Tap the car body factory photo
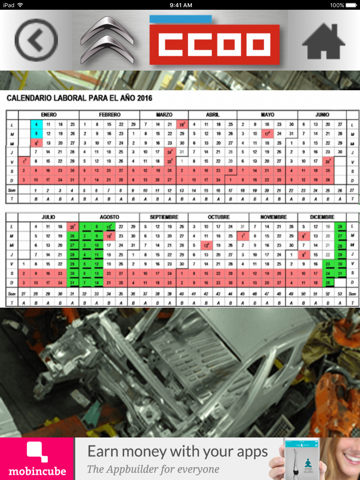This screenshot has width=360, height=480. tap(180, 373)
